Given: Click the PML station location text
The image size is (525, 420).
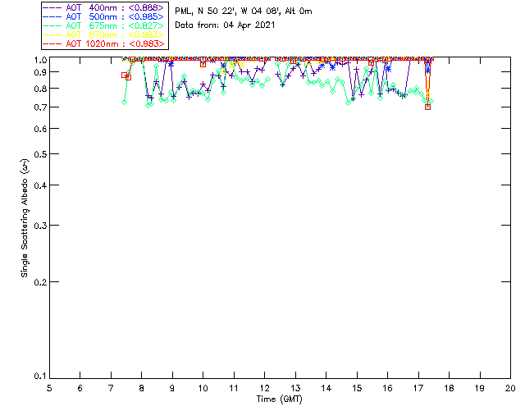Looking at the screenshot, I should [244, 11].
